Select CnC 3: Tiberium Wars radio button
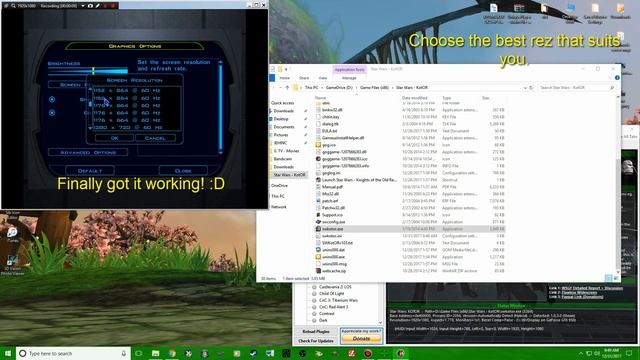The image size is (640, 360). pos(314,300)
